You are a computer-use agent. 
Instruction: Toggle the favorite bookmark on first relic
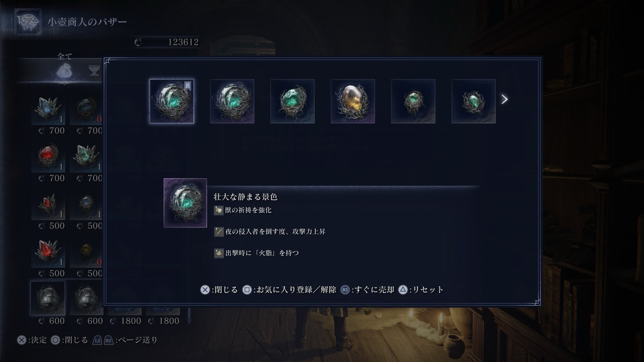tap(187, 86)
